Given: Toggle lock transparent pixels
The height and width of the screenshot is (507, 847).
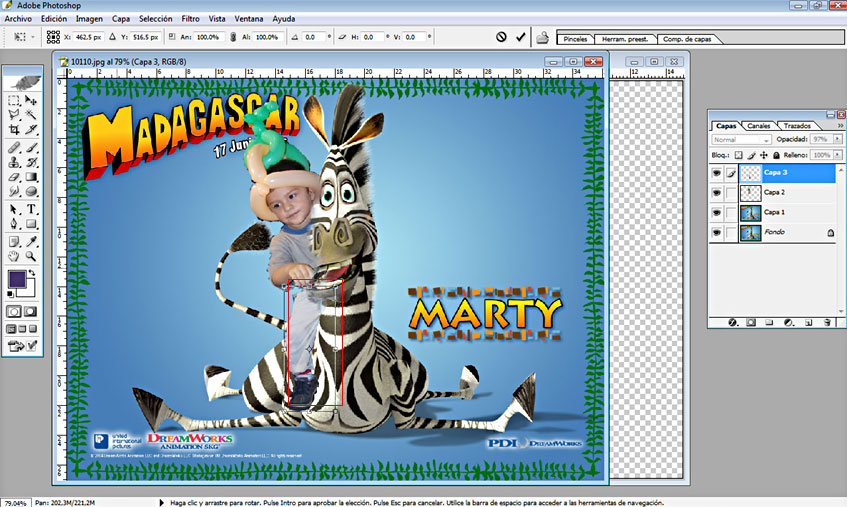Looking at the screenshot, I should 739,156.
